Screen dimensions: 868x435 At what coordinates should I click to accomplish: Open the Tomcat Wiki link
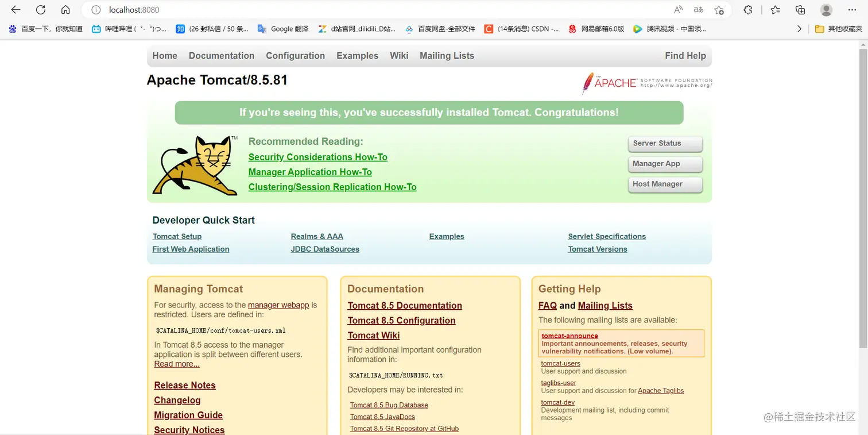(x=374, y=336)
